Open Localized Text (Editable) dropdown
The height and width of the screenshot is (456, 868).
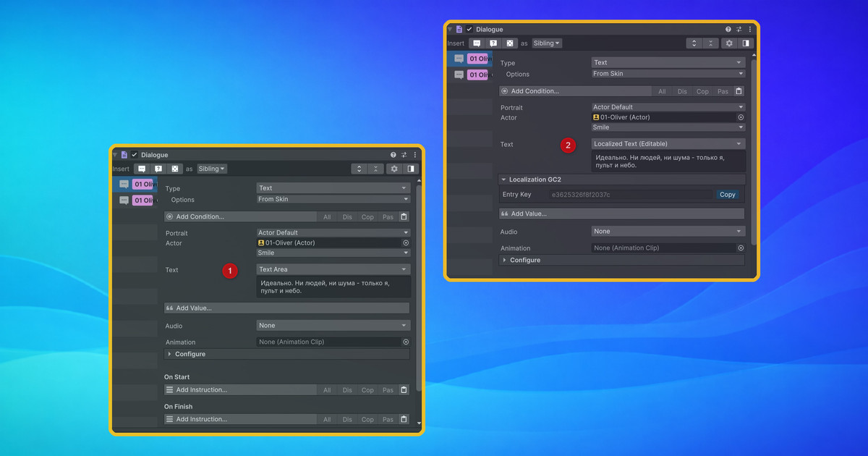tap(668, 144)
